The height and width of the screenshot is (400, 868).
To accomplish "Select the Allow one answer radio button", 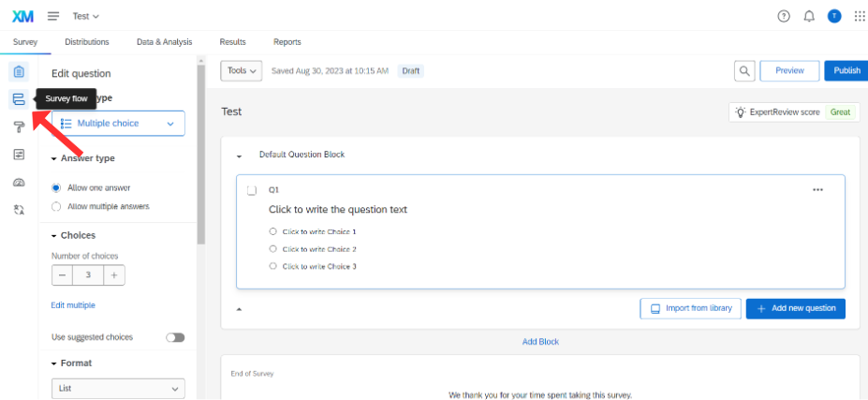I will coord(56,187).
